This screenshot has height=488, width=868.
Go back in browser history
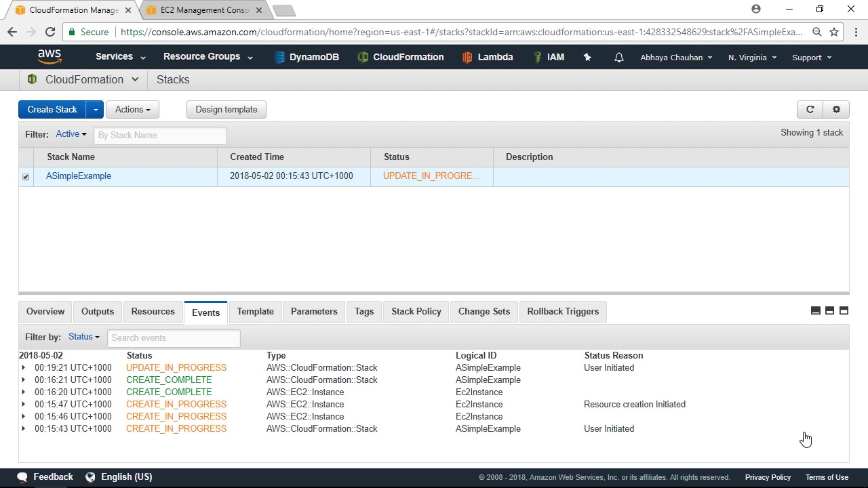(12, 32)
